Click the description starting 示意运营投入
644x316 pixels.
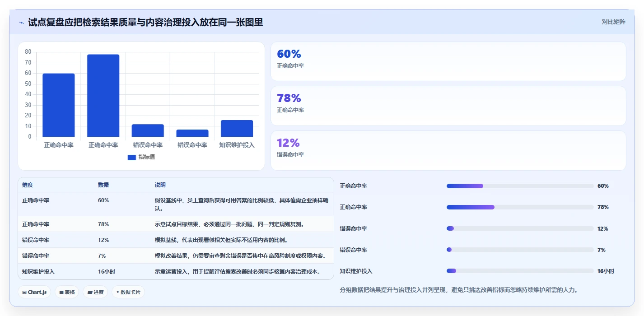[238, 271]
